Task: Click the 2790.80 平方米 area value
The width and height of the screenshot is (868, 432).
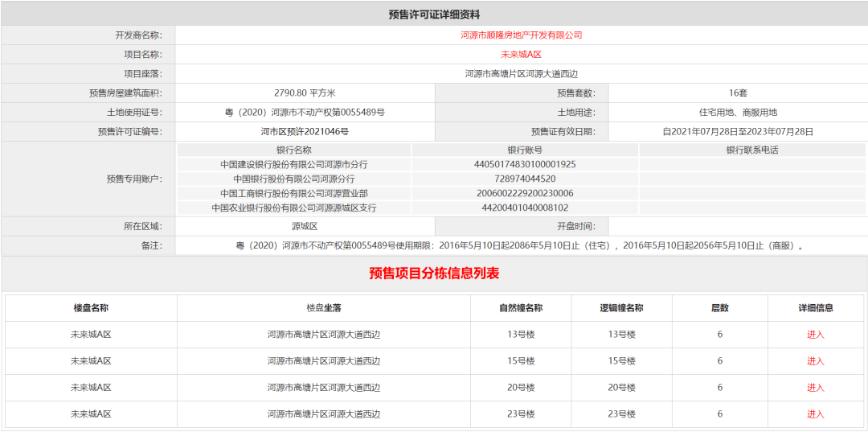Action: click(305, 93)
